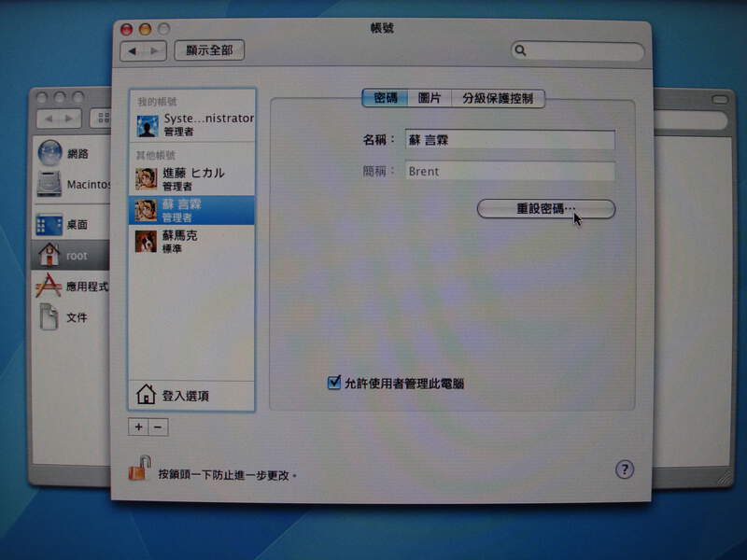Click the 網路 network icon in Finder sidebar
Screen dimensions: 747x560
(x=49, y=152)
